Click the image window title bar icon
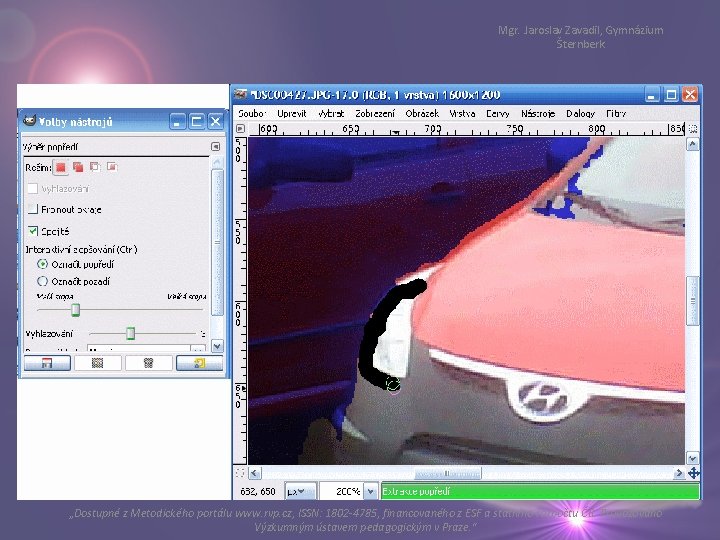Image resolution: width=720 pixels, height=540 pixels. click(241, 95)
